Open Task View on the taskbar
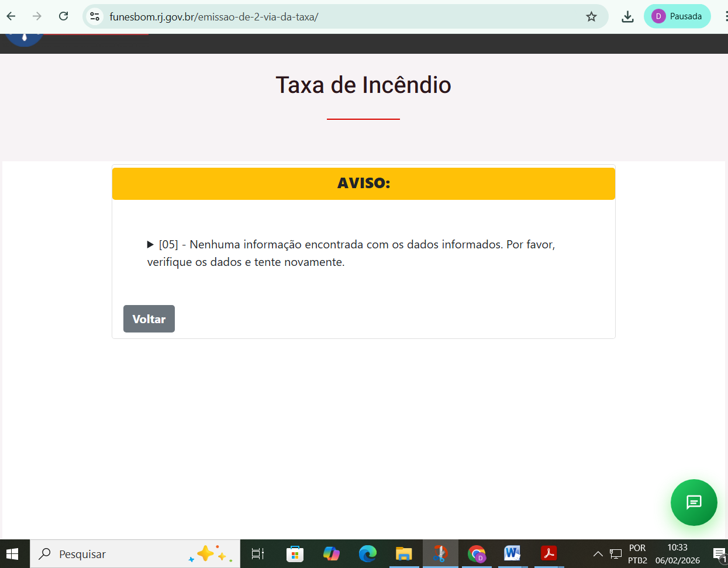 coord(258,554)
